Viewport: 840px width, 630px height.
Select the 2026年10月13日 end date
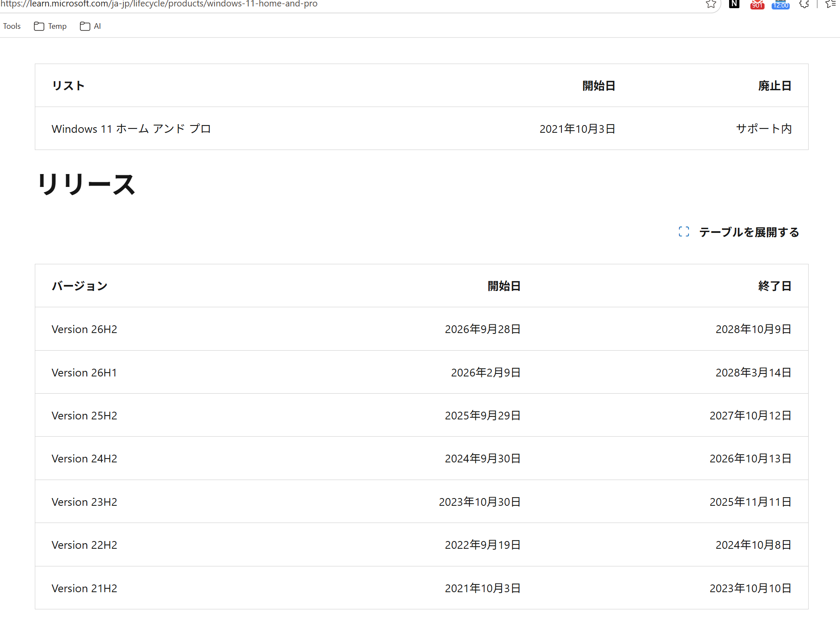tap(751, 459)
